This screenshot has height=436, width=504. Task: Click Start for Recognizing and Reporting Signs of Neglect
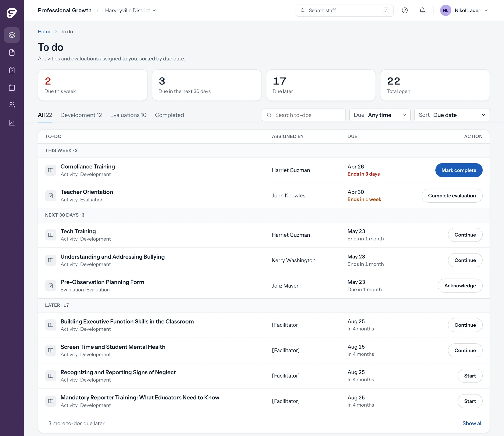[x=470, y=376]
